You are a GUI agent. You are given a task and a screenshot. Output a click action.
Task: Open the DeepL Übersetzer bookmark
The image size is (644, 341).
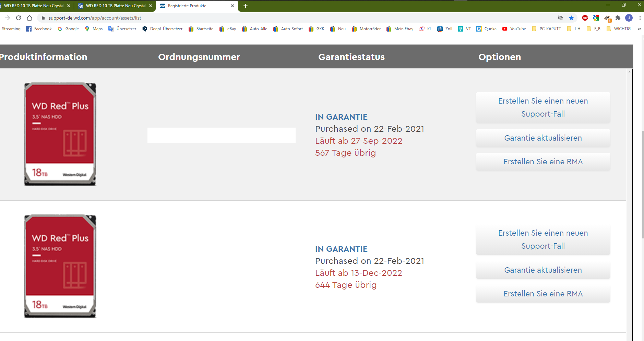tap(162, 29)
